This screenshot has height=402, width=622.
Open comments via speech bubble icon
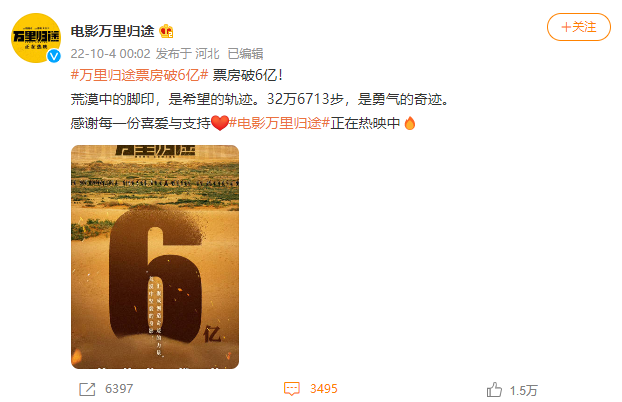[x=292, y=389]
